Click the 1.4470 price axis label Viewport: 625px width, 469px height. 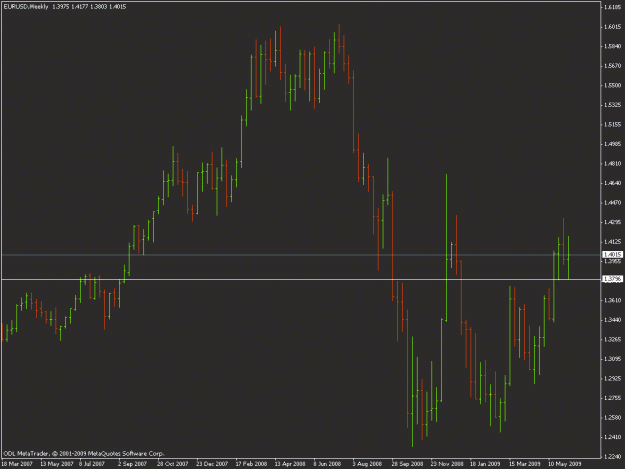(x=613, y=202)
